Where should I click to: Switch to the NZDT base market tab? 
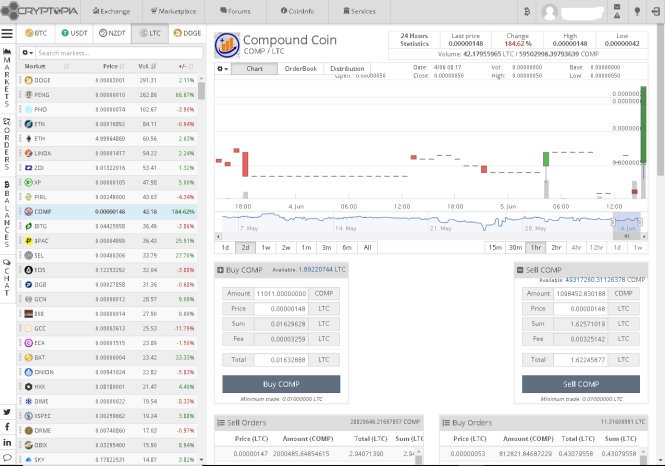(112, 33)
